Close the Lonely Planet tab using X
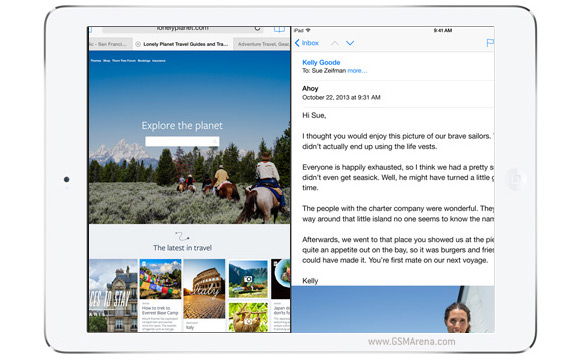The width and height of the screenshot is (580, 360). click(x=138, y=44)
